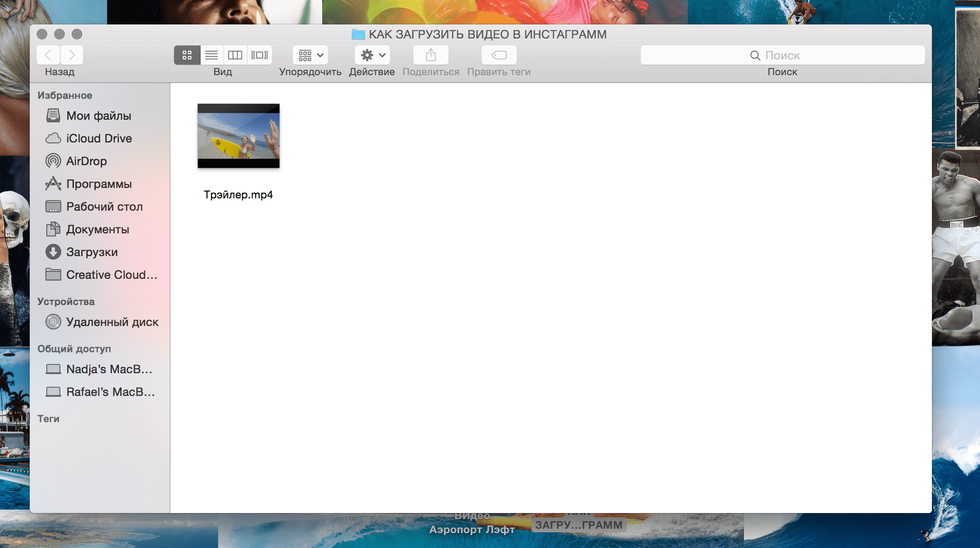
Task: Open Загрузки in sidebar
Action: click(x=100, y=252)
